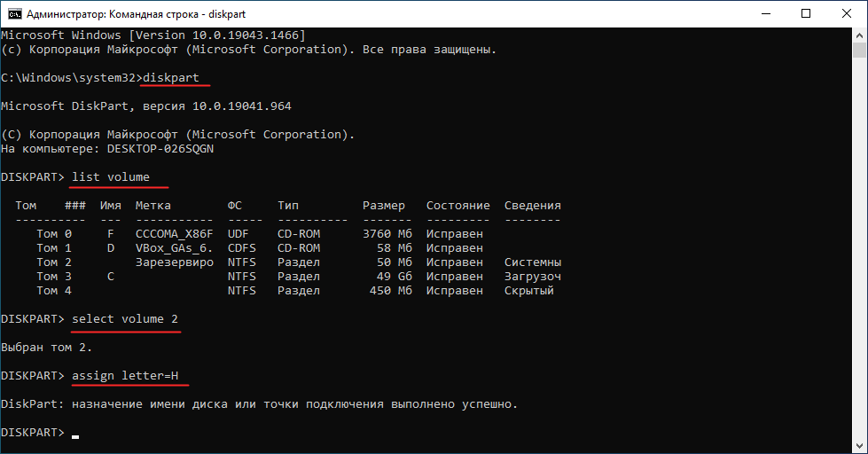Click the 'Все права защищены' copyright text

click(429, 50)
